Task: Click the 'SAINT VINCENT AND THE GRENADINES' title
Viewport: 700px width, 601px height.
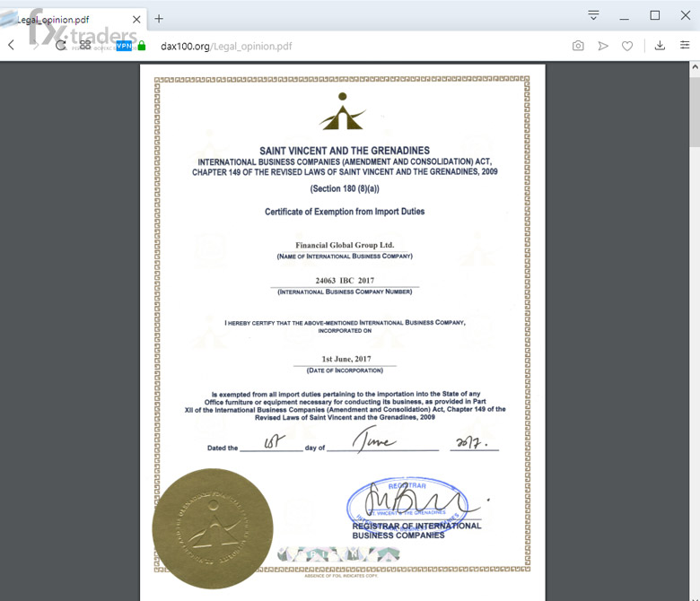Action: pos(345,151)
